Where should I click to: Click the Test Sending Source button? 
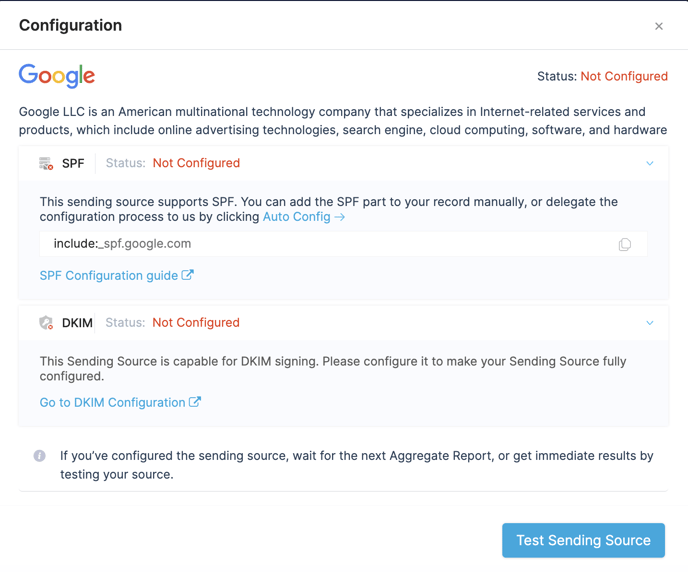pos(583,540)
